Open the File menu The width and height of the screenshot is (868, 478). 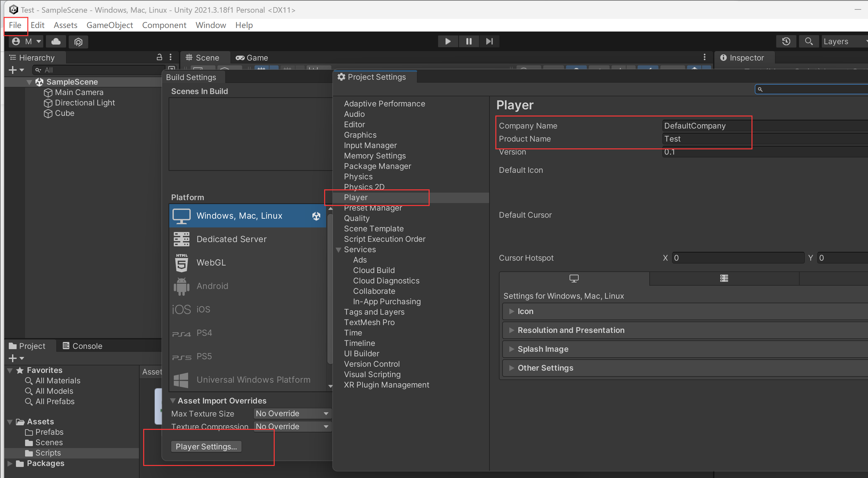15,25
